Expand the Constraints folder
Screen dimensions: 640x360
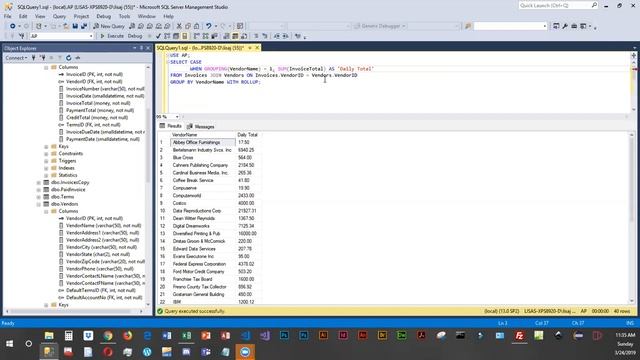point(46,154)
